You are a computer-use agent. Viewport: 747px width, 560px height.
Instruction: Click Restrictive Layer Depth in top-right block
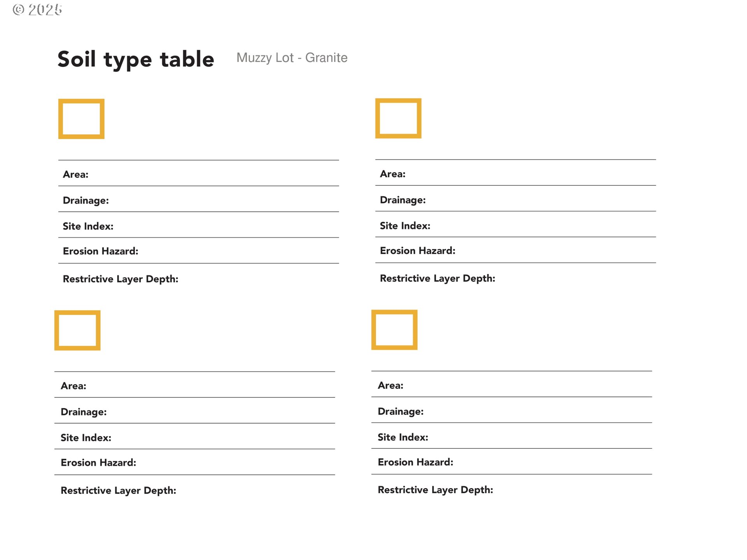[437, 278]
